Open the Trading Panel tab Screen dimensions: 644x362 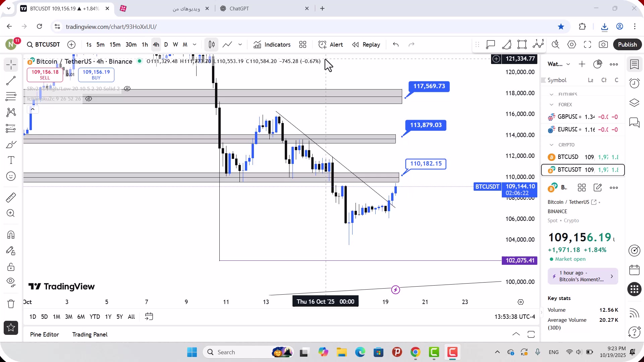coord(90,335)
